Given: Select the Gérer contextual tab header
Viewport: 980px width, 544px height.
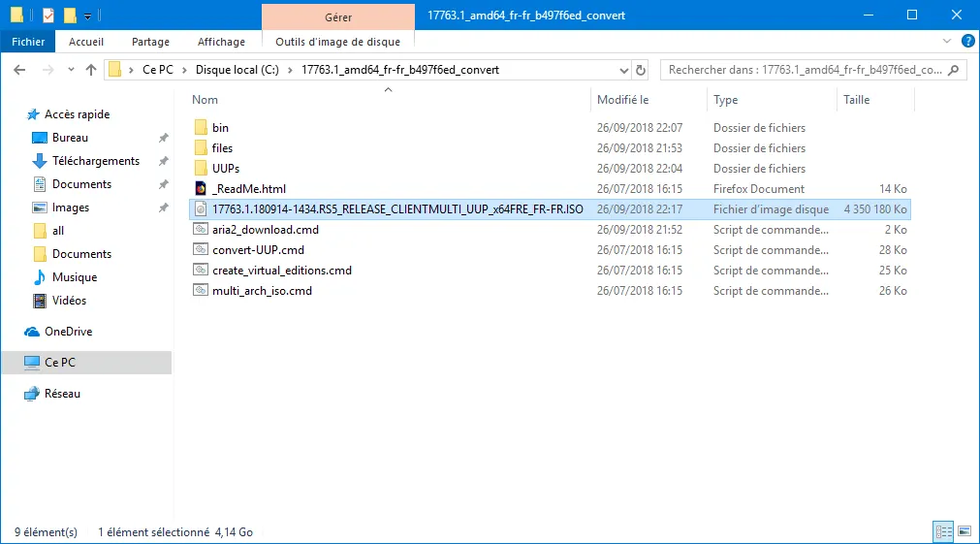Looking at the screenshot, I should coord(338,16).
